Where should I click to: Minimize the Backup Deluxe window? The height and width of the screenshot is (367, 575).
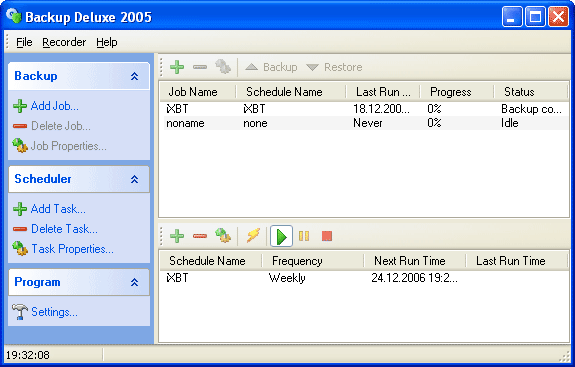pyautogui.click(x=512, y=17)
